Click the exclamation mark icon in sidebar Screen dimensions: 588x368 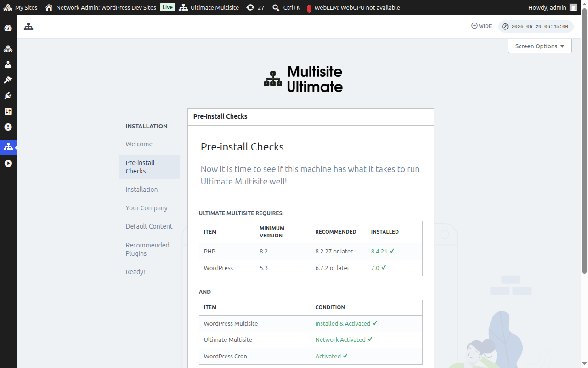point(8,127)
